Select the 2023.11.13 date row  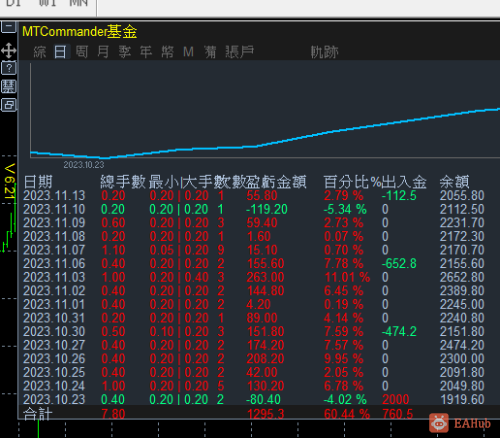coord(54,195)
